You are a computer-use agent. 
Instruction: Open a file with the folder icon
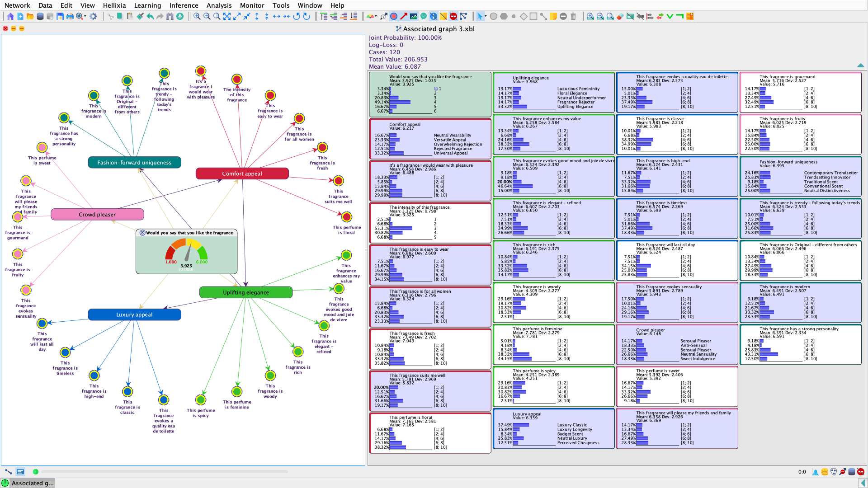(30, 16)
